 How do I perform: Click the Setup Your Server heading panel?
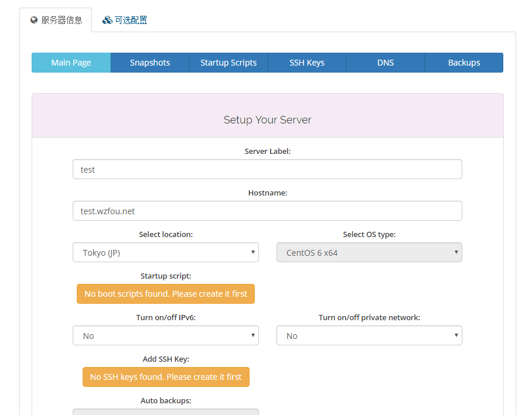[267, 116]
